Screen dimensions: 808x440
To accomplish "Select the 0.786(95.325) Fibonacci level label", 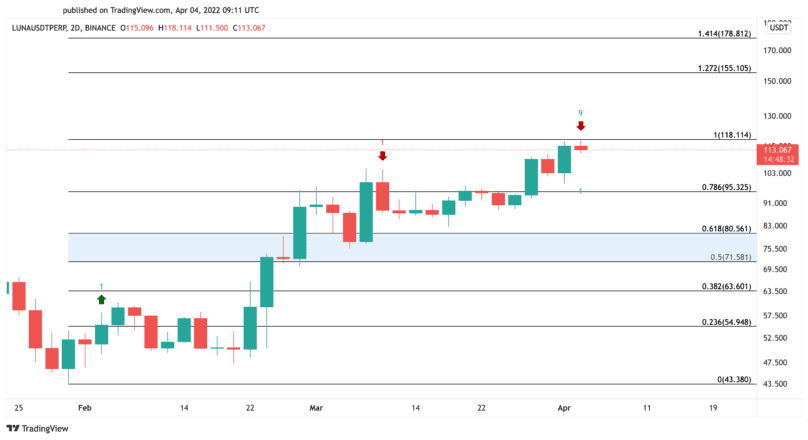I will 726,187.
